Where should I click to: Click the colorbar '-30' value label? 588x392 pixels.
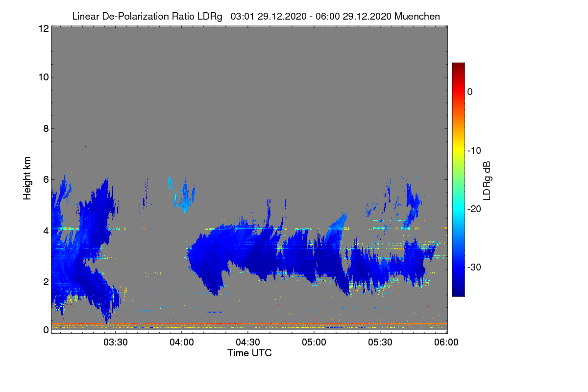pos(474,268)
